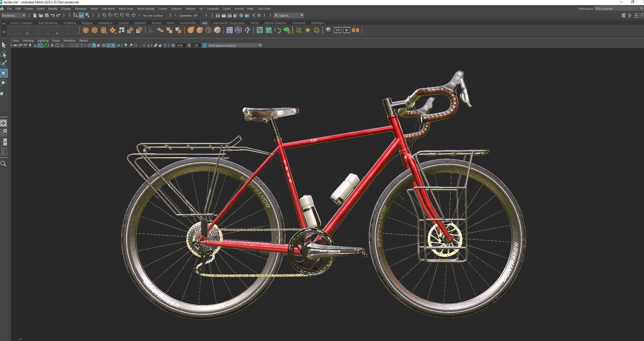The width and height of the screenshot is (644, 341).
Task: Open the File menu
Action: [9, 9]
